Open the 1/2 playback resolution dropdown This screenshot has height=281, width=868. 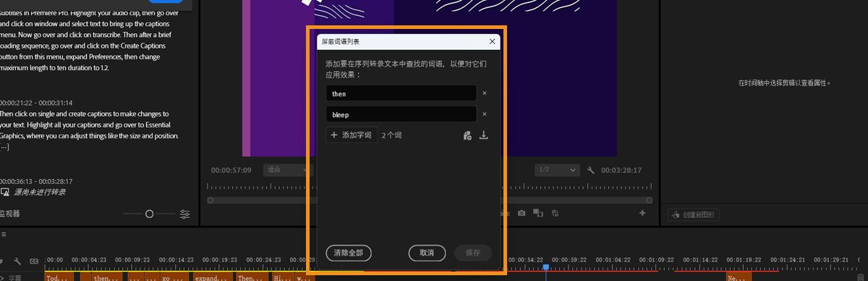(557, 170)
